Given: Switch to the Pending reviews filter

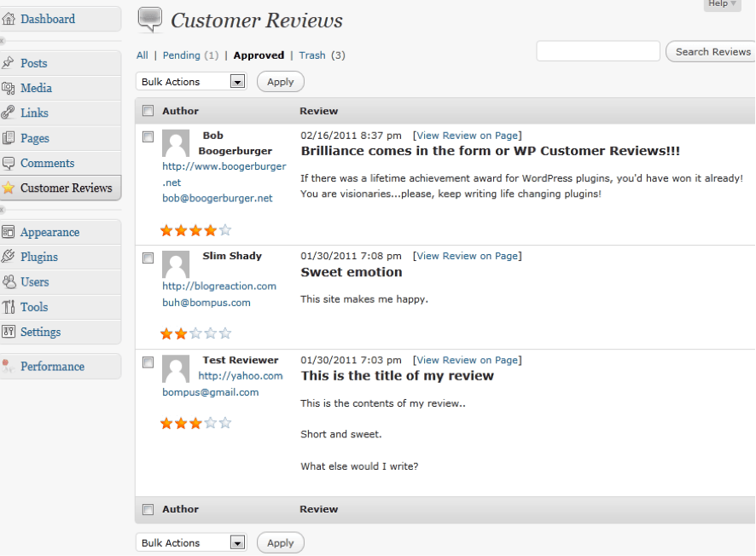Looking at the screenshot, I should [x=181, y=55].
